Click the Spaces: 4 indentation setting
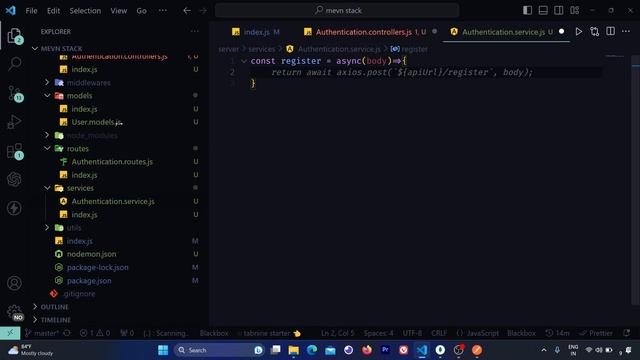640x360 pixels. 378,333
